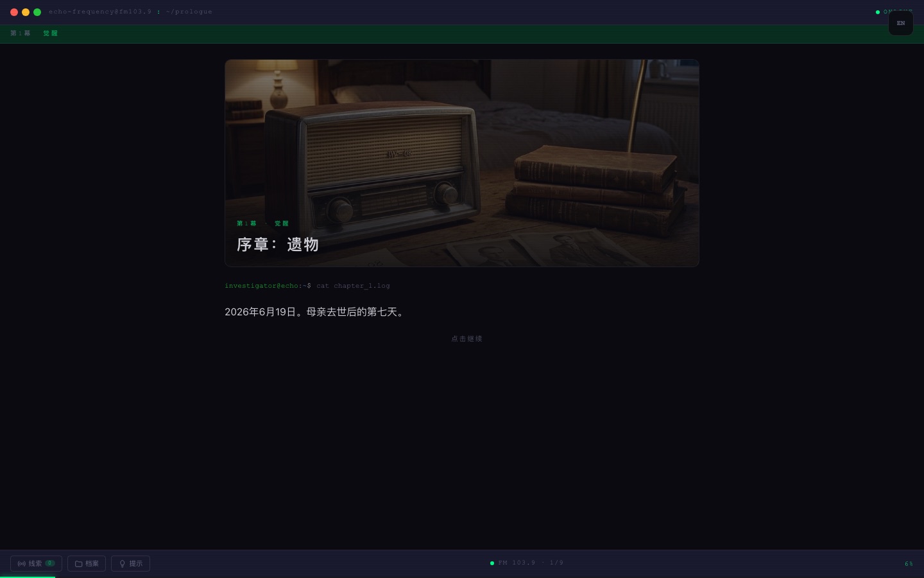Open the 线索 clues panel
Viewport: 924px width, 578px height.
[36, 563]
